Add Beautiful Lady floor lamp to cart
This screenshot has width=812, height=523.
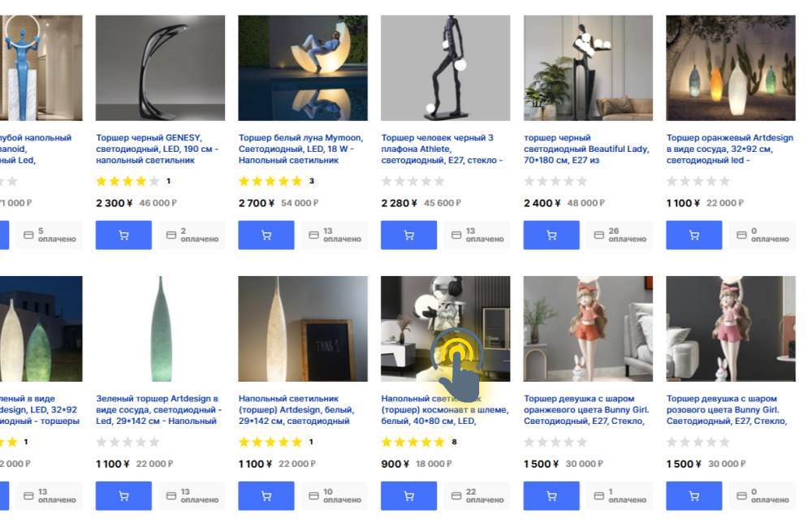click(x=551, y=236)
